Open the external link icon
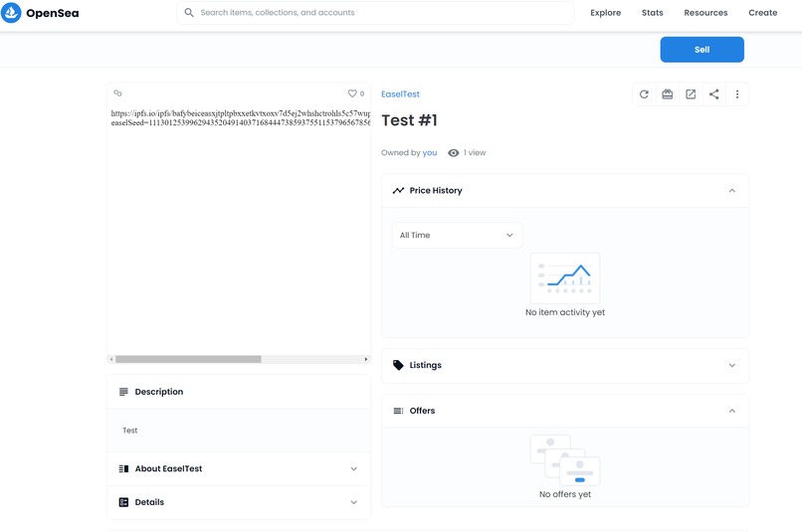802x532 pixels. tap(691, 94)
